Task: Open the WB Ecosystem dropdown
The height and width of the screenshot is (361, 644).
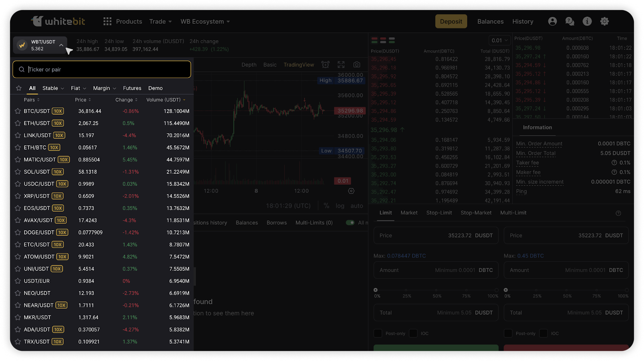Action: click(205, 21)
